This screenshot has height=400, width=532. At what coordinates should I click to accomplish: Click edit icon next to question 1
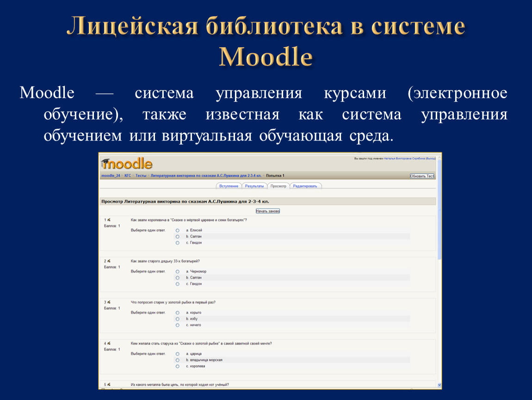[x=109, y=220]
